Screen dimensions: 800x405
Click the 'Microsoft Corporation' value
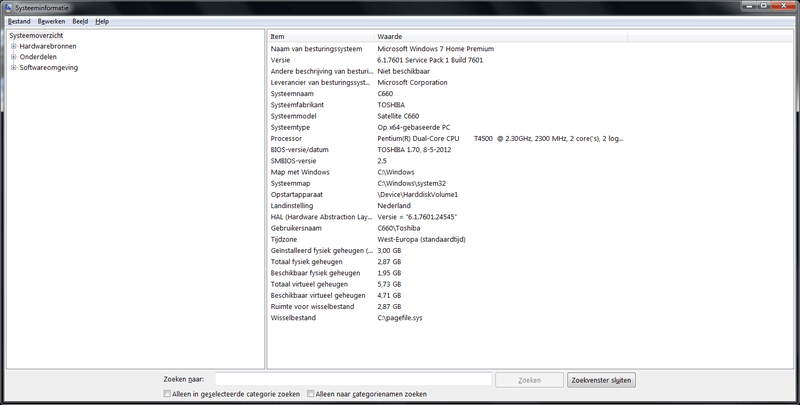[x=412, y=83]
